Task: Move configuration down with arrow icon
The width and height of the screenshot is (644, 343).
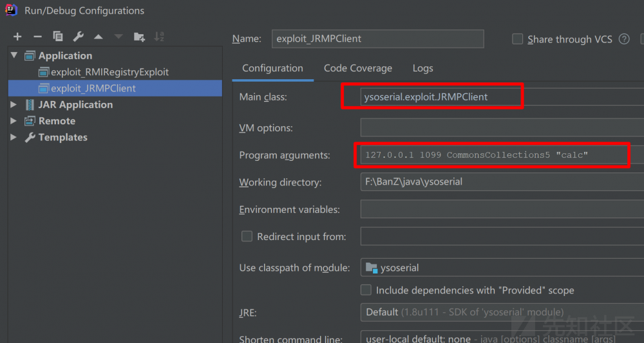Action: pyautogui.click(x=118, y=37)
